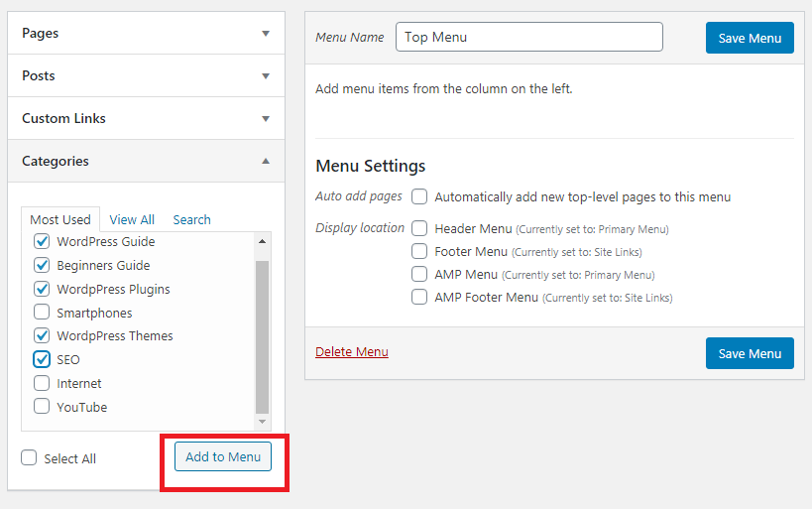Collapse the Categories panel
Image resolution: width=812 pixels, height=509 pixels.
pos(265,161)
